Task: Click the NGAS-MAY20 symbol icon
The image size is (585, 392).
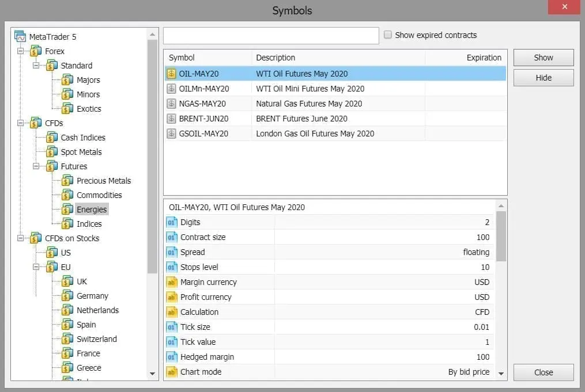Action: 171,104
